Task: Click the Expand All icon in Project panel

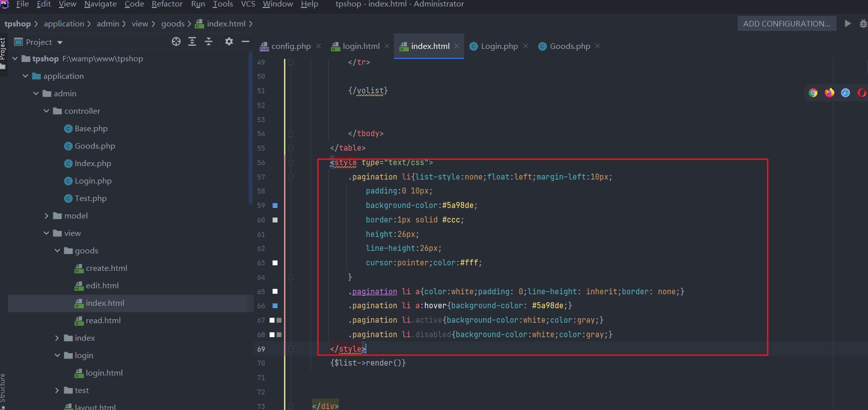Action: point(192,42)
